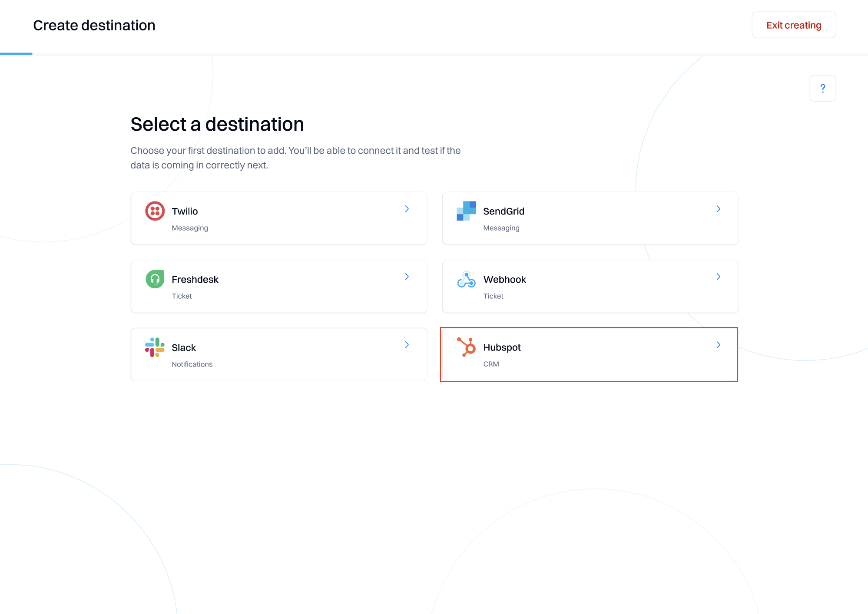
Task: Choose the Slack Notifications label
Action: (x=192, y=364)
